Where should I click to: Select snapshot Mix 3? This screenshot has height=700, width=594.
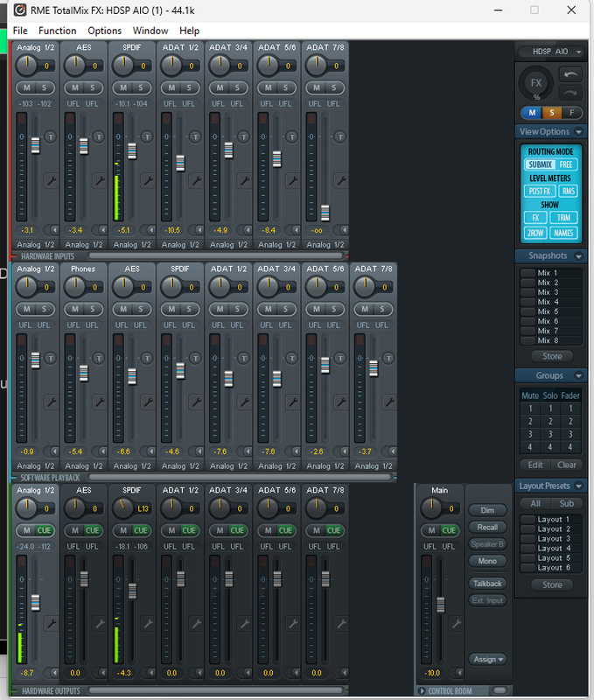[551, 292]
